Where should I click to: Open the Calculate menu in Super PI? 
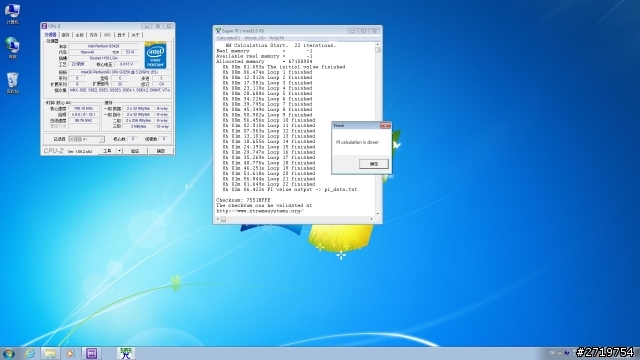tap(228, 38)
